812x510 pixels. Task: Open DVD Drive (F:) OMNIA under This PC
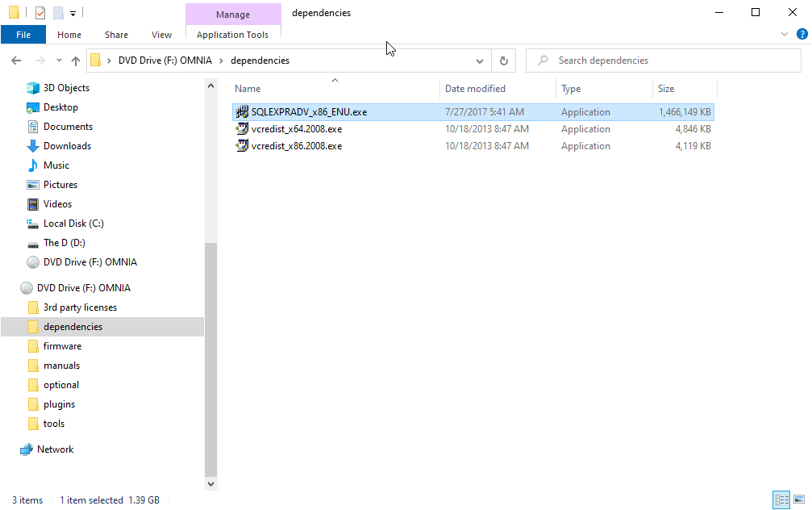(x=90, y=262)
